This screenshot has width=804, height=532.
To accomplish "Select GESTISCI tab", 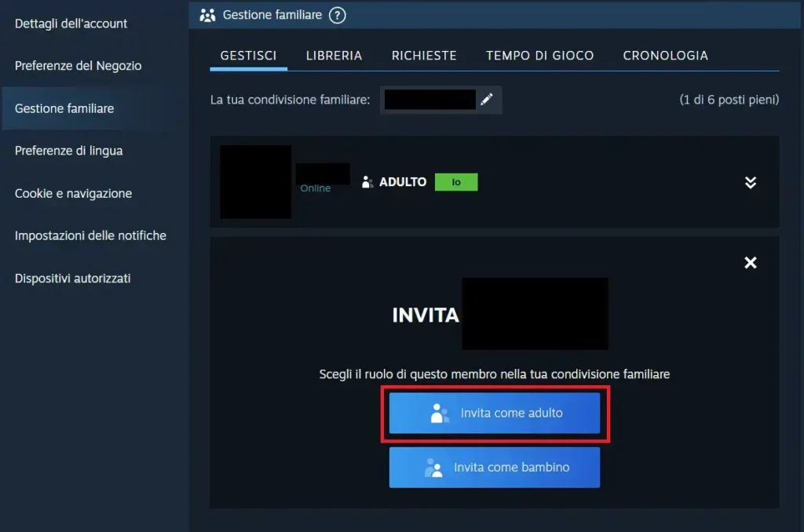I will [x=248, y=55].
